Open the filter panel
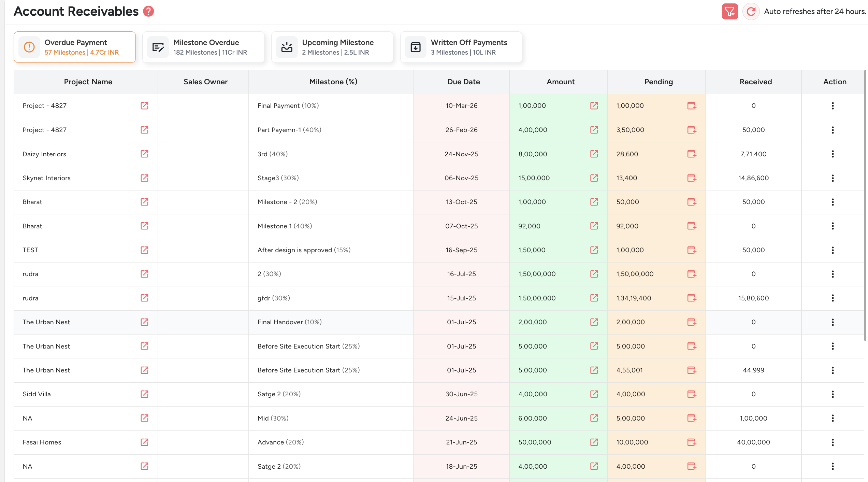868x482 pixels. 729,11
